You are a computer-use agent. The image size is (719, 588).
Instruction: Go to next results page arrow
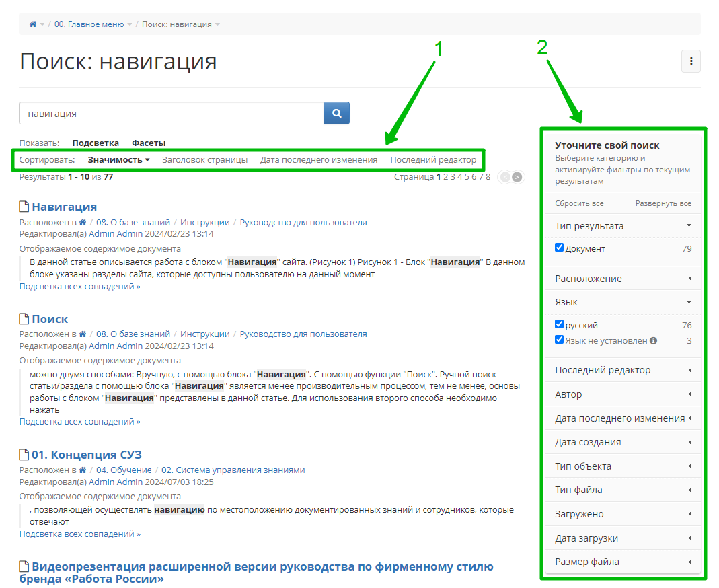517,178
